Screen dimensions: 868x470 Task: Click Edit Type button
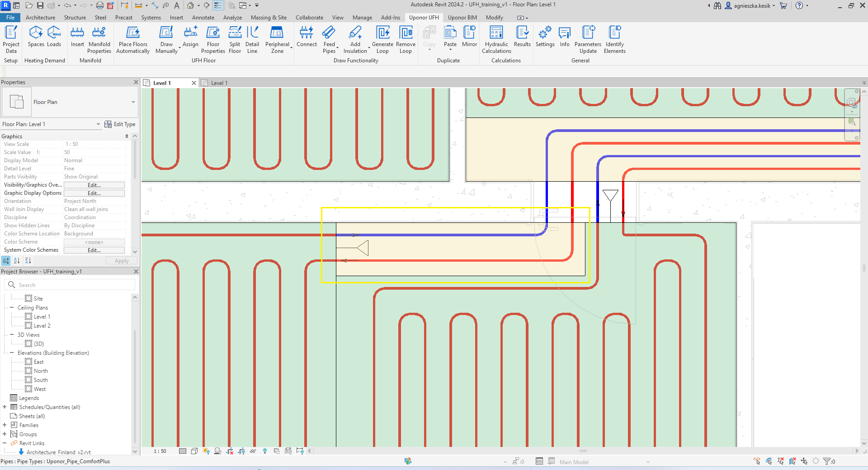point(120,124)
